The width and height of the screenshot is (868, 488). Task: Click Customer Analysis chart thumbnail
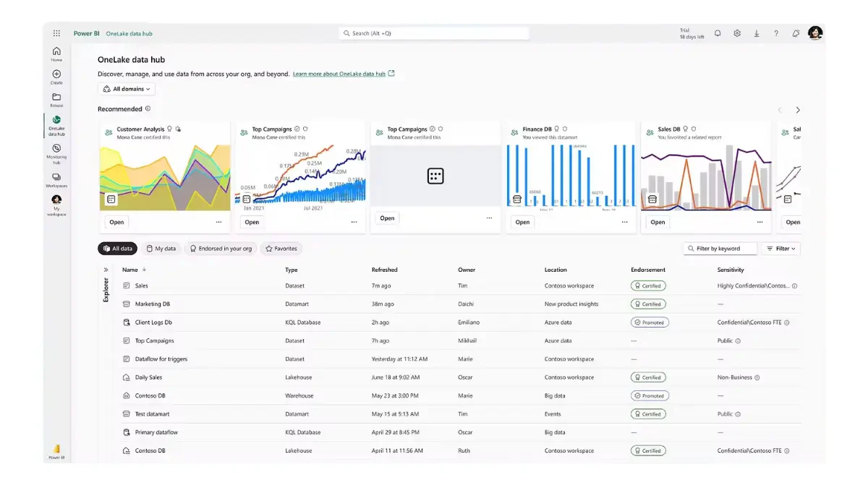(x=165, y=177)
